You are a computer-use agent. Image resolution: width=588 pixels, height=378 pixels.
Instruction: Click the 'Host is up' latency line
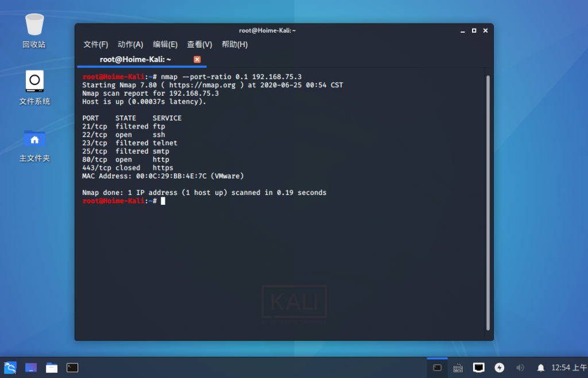pyautogui.click(x=144, y=102)
